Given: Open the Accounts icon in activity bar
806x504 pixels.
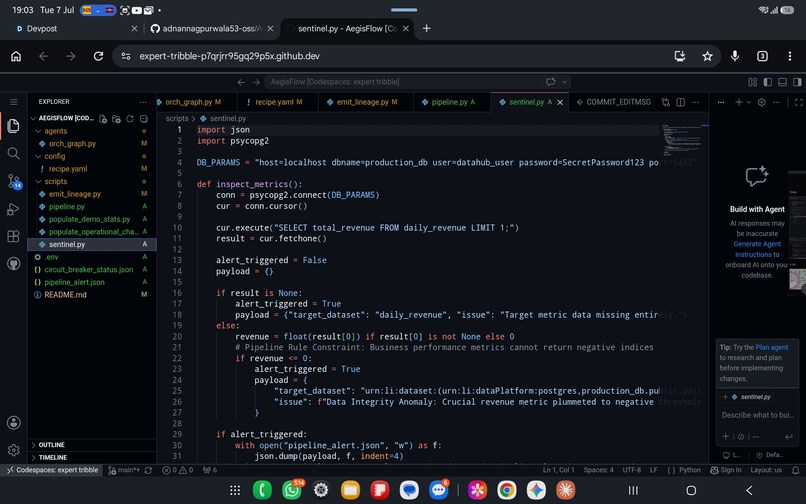Looking at the screenshot, I should [13, 422].
